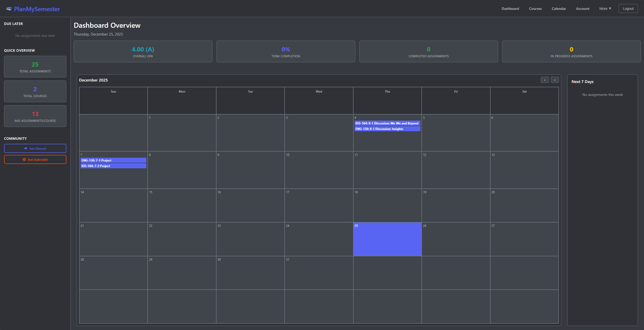Click the Logout button

pyautogui.click(x=628, y=8)
